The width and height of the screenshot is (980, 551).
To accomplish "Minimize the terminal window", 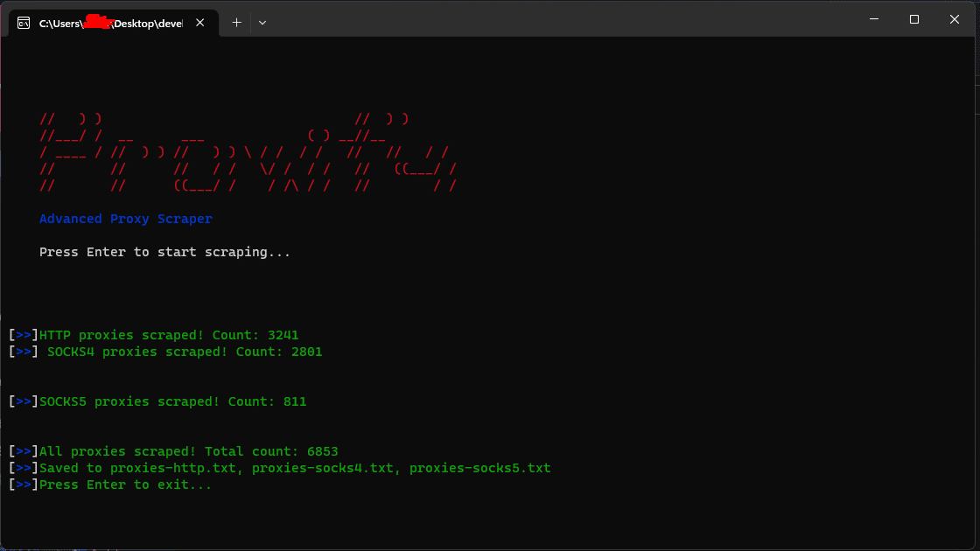I will coord(873,18).
